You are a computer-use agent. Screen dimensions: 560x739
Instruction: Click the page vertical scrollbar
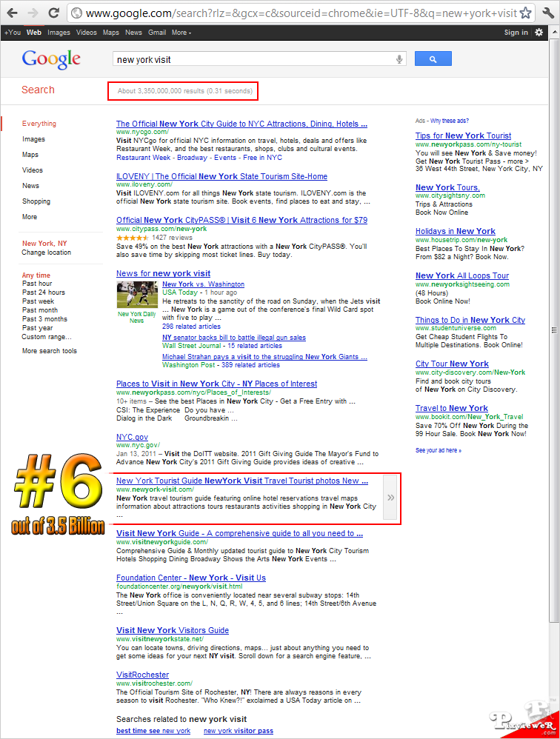[554, 330]
